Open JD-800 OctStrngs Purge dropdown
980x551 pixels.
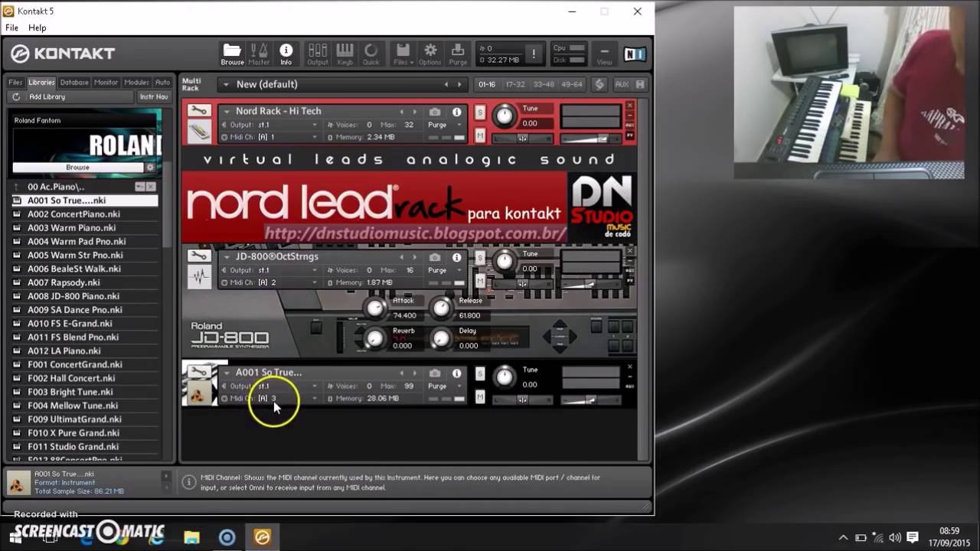pyautogui.click(x=446, y=270)
